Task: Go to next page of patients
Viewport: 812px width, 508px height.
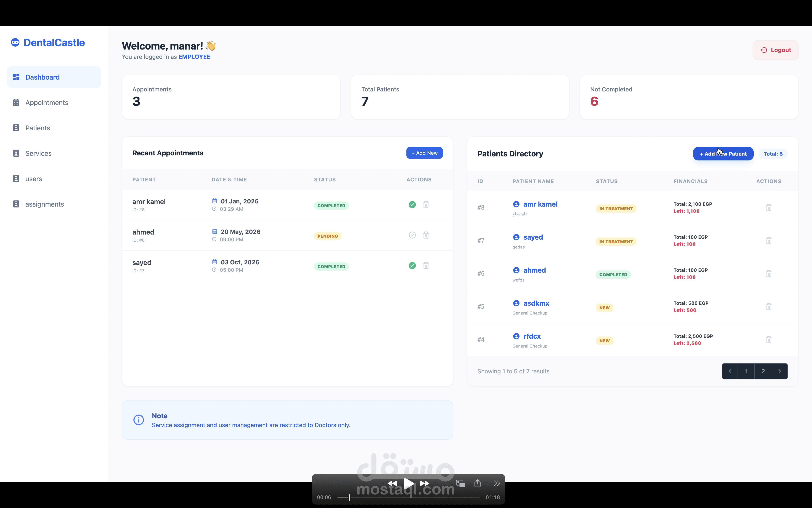Action: (779, 371)
